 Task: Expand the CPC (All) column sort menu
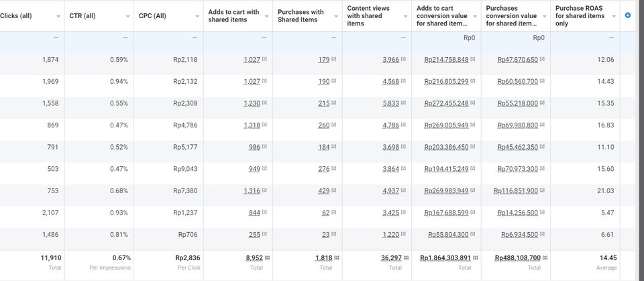[x=197, y=16]
